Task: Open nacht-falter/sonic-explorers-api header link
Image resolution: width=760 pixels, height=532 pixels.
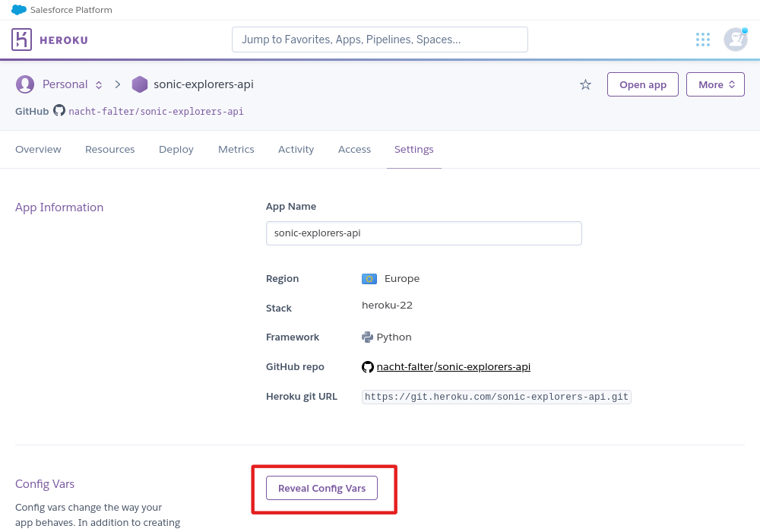Action: coord(156,111)
